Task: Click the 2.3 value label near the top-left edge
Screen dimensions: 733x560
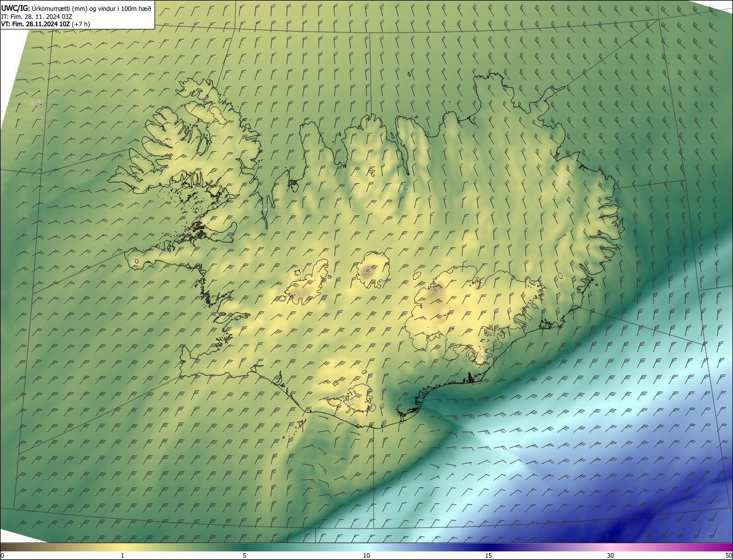Action: pos(36,102)
